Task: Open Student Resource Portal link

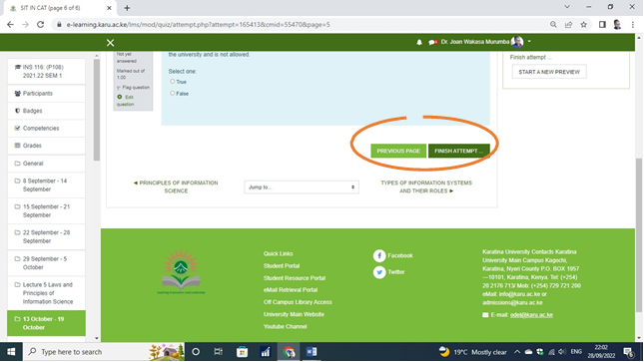Action: [295, 278]
